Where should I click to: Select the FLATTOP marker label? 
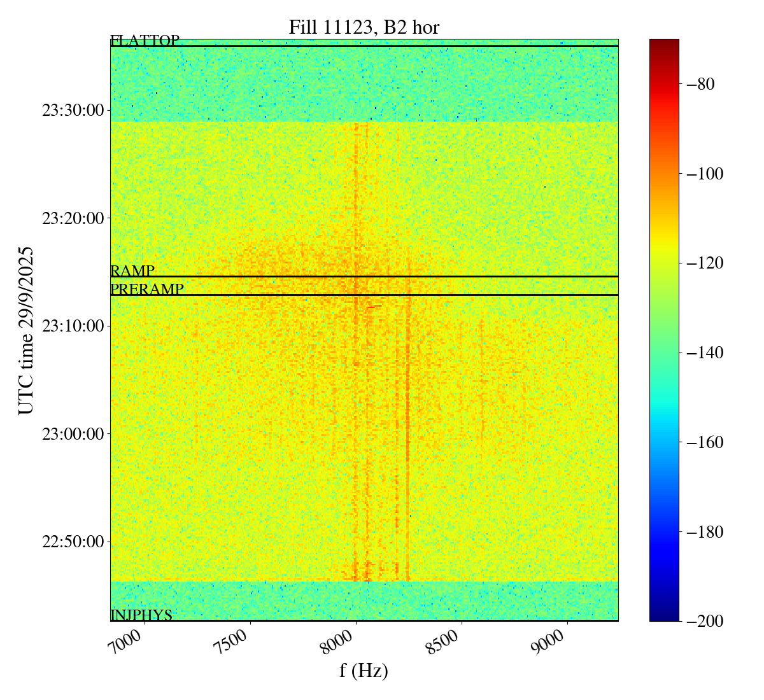[145, 41]
